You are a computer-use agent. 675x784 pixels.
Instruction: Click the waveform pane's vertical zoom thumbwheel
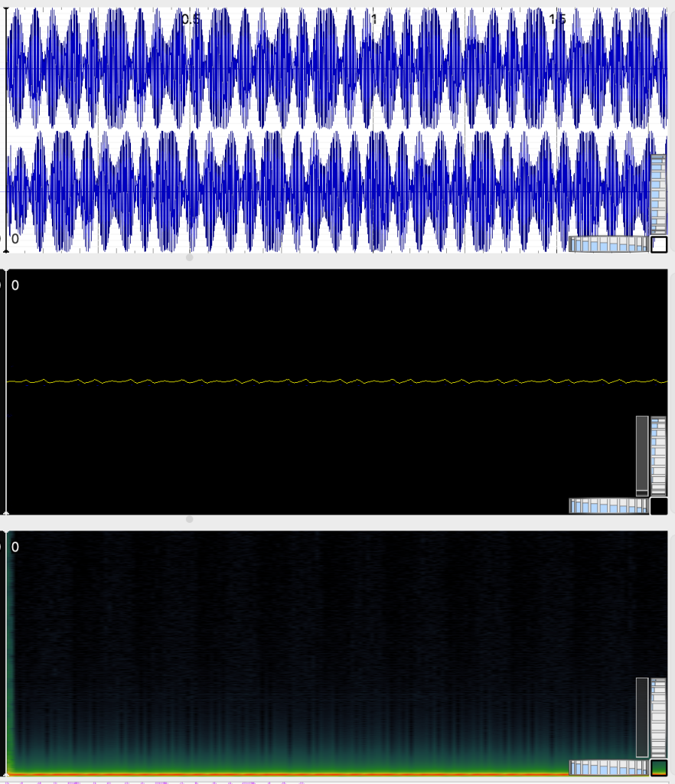tap(658, 194)
